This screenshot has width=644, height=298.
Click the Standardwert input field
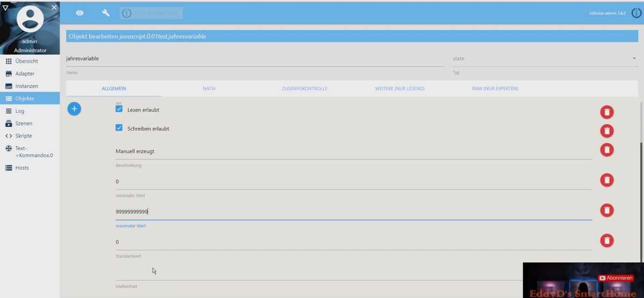pyautogui.click(x=354, y=242)
